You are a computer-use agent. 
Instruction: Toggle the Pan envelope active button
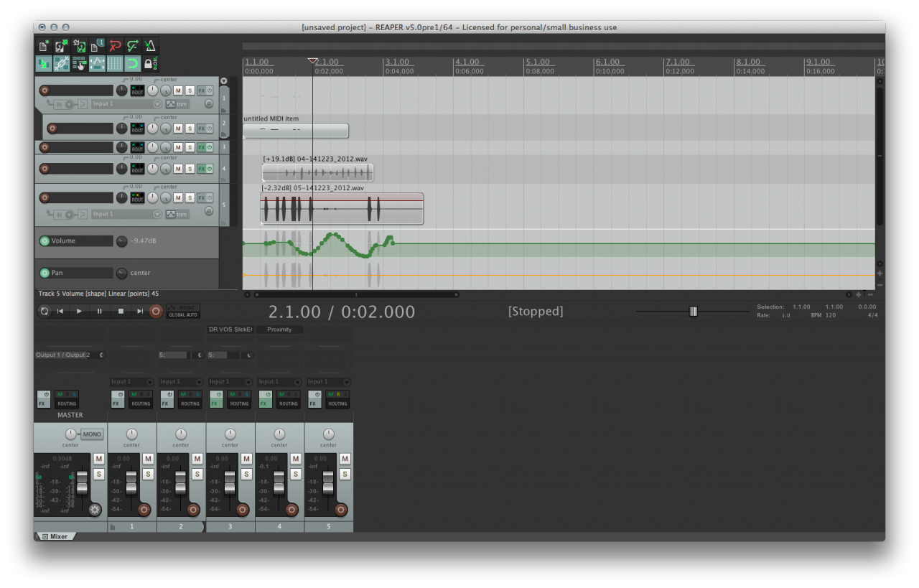click(44, 273)
